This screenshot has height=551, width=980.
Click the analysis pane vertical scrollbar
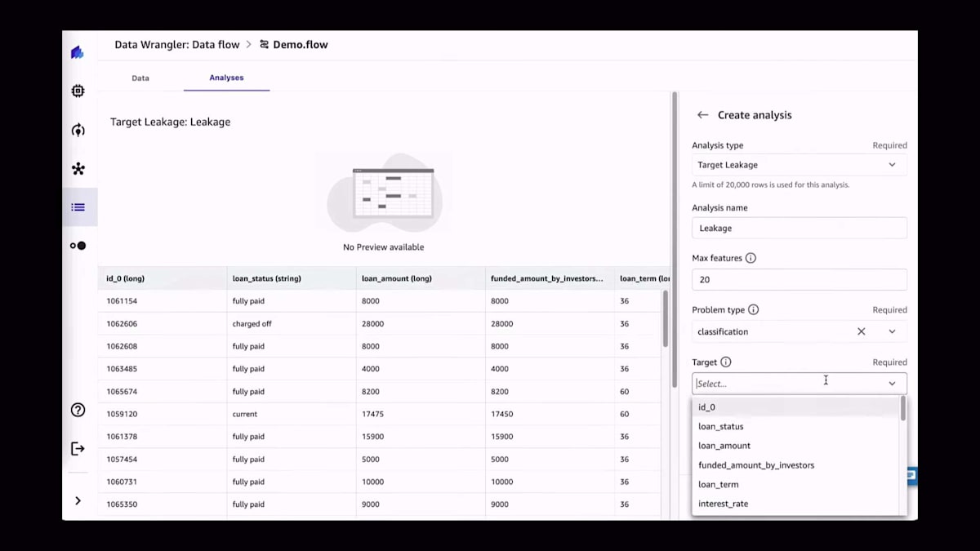click(675, 239)
